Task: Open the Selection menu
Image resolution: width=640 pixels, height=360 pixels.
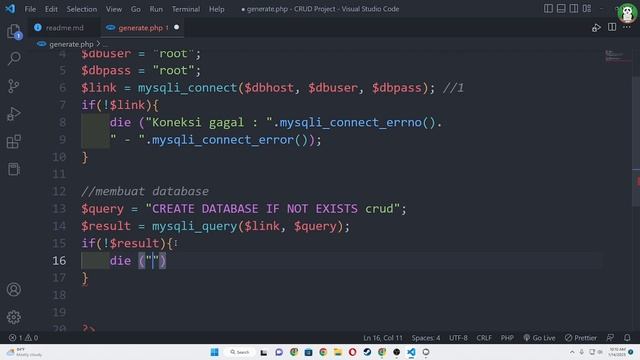Action: 82,9
